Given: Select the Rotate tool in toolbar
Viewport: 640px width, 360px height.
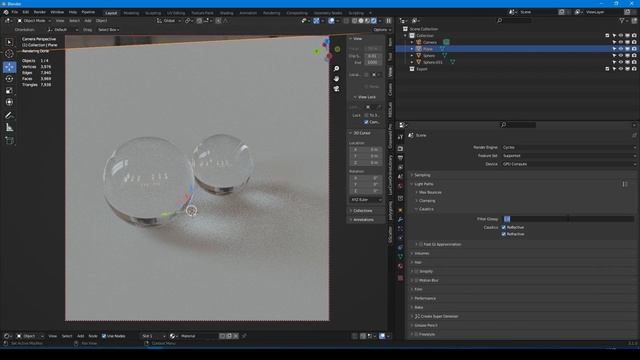Looking at the screenshot, I should click(x=9, y=79).
